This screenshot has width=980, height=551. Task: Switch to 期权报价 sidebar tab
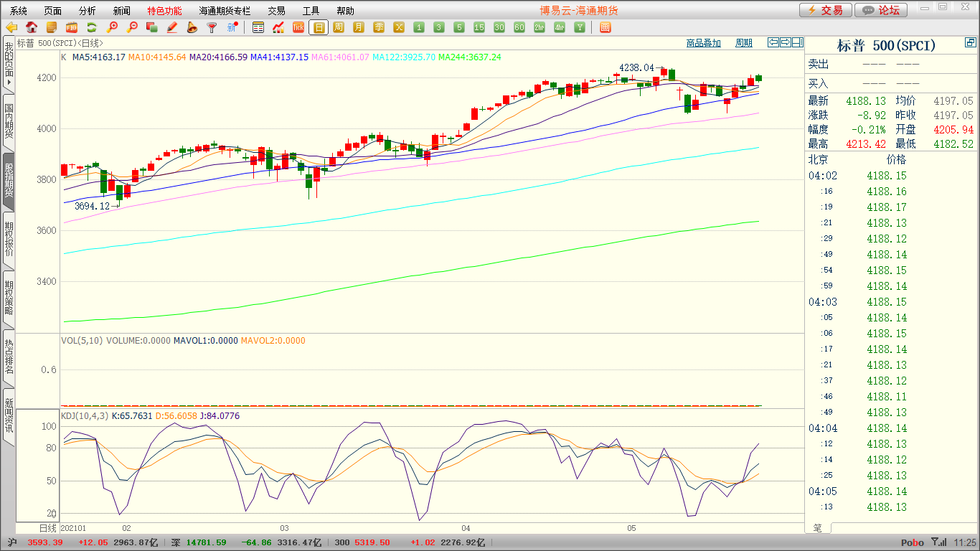click(9, 240)
